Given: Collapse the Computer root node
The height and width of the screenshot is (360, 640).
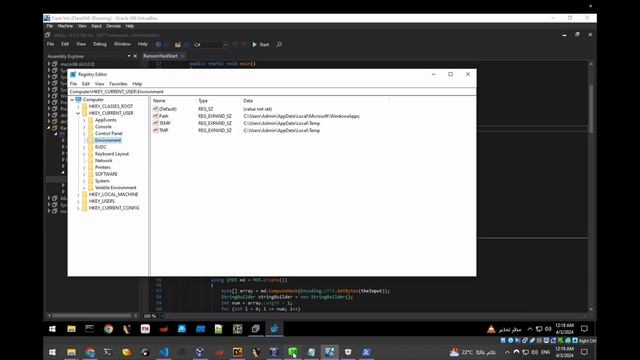Looking at the screenshot, I should click(72, 100).
